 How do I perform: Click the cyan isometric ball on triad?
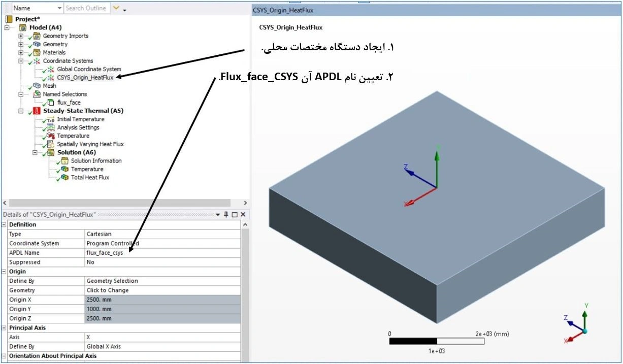coord(585,331)
